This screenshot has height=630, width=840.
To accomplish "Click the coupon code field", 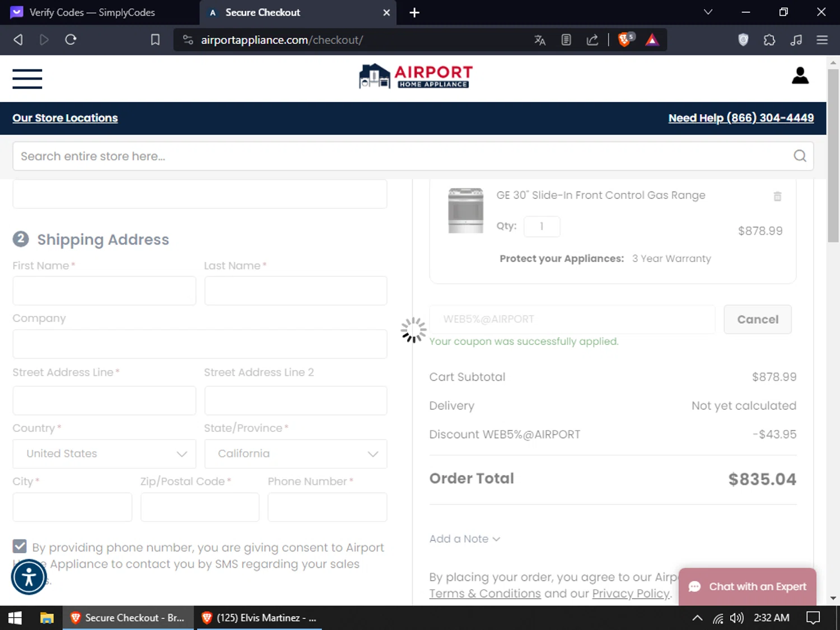I will pyautogui.click(x=572, y=319).
